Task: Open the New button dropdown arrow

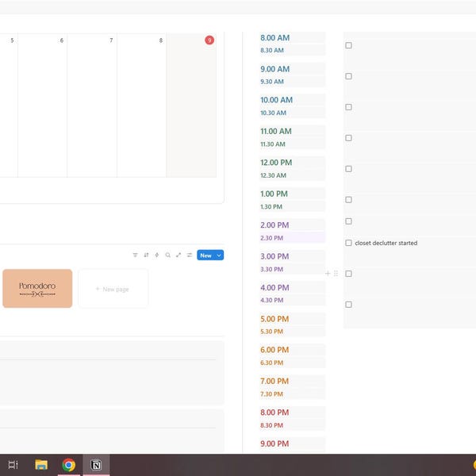Action: 219,255
